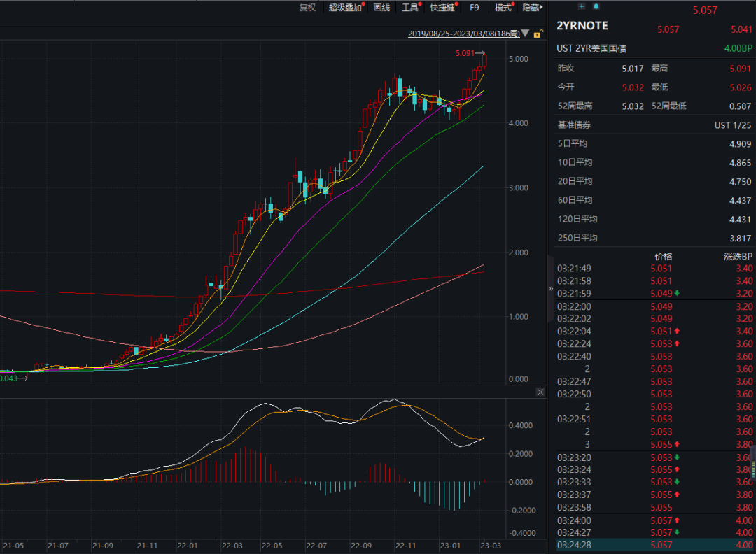Screen dimensions: 756x554
Task: Click the 20日平均 value 4.750
Action: 741,182
